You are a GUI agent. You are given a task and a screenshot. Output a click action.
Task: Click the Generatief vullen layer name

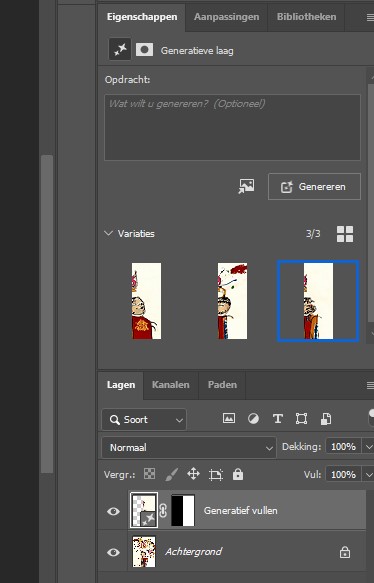coord(241,510)
